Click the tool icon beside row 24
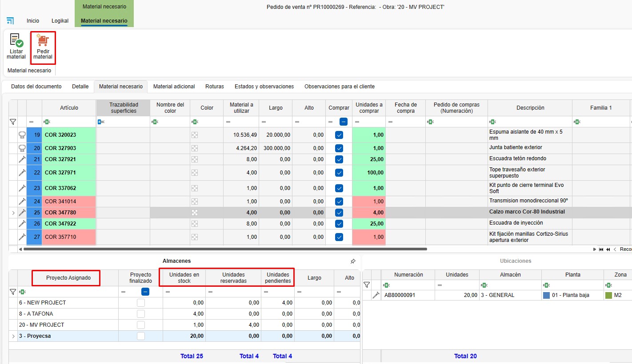Image resolution: width=632 pixels, height=364 pixels. (22, 202)
